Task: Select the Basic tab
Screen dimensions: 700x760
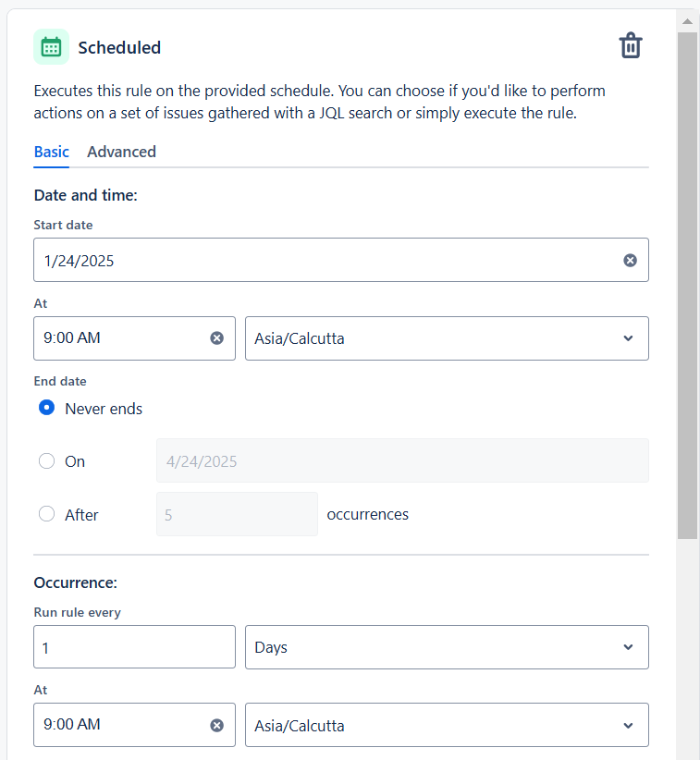Action: [51, 152]
